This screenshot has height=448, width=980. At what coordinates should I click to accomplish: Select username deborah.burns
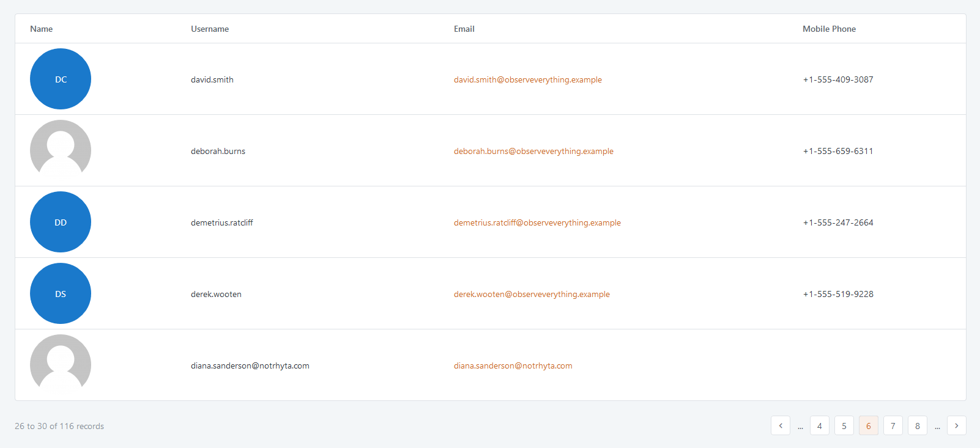pos(218,151)
